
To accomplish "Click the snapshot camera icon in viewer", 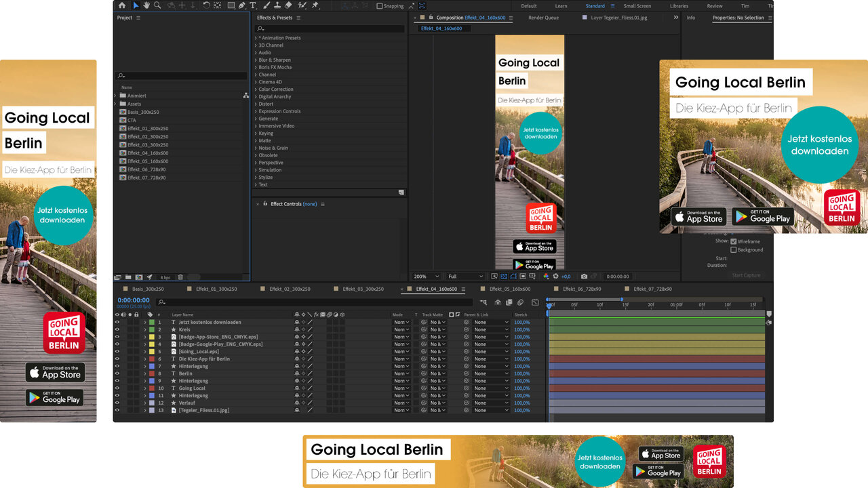I will (584, 277).
